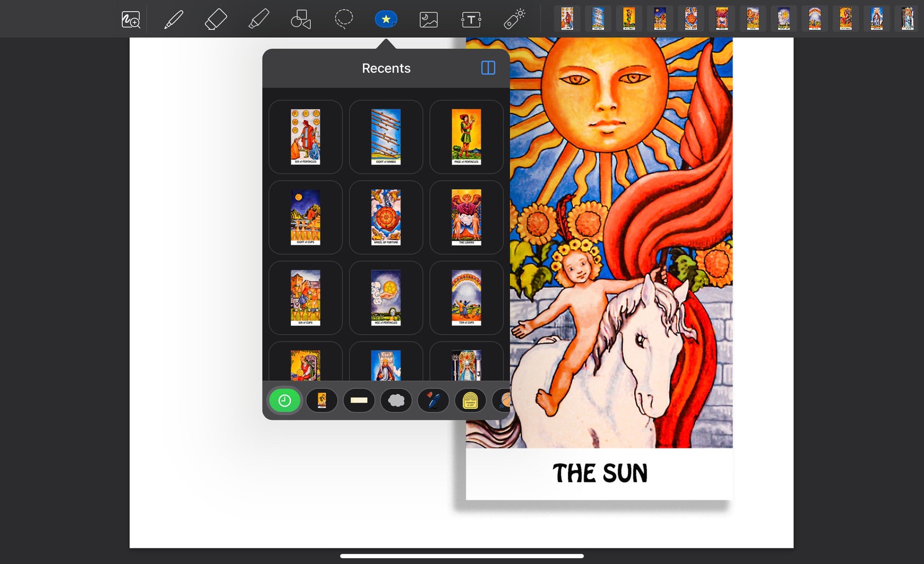924x564 pixels.
Task: Select the zoom window tool
Action: [131, 19]
